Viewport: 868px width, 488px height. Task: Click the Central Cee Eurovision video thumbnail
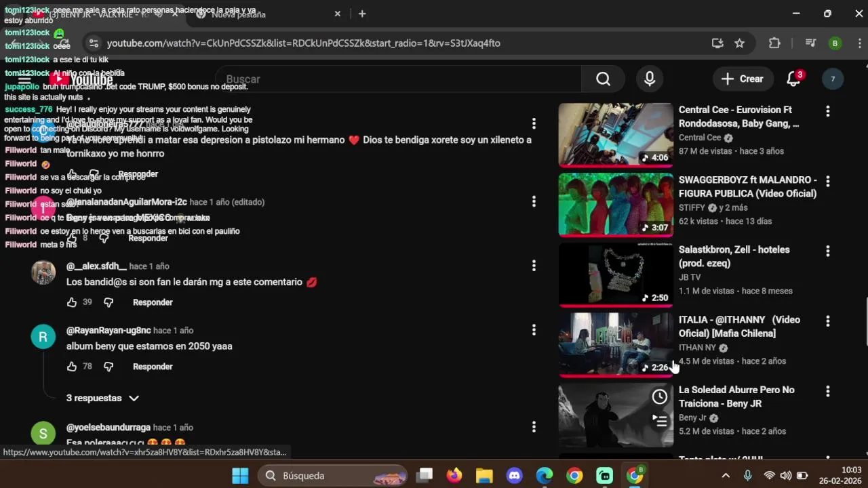click(x=616, y=135)
